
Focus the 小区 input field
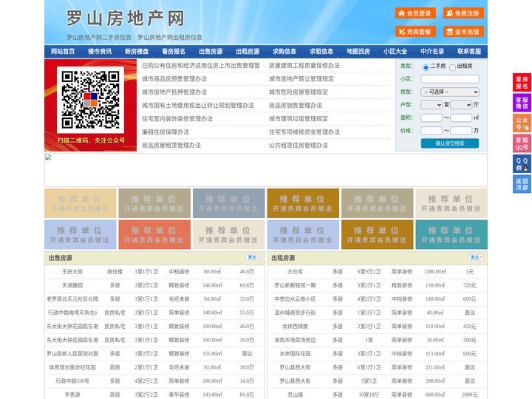click(450, 79)
